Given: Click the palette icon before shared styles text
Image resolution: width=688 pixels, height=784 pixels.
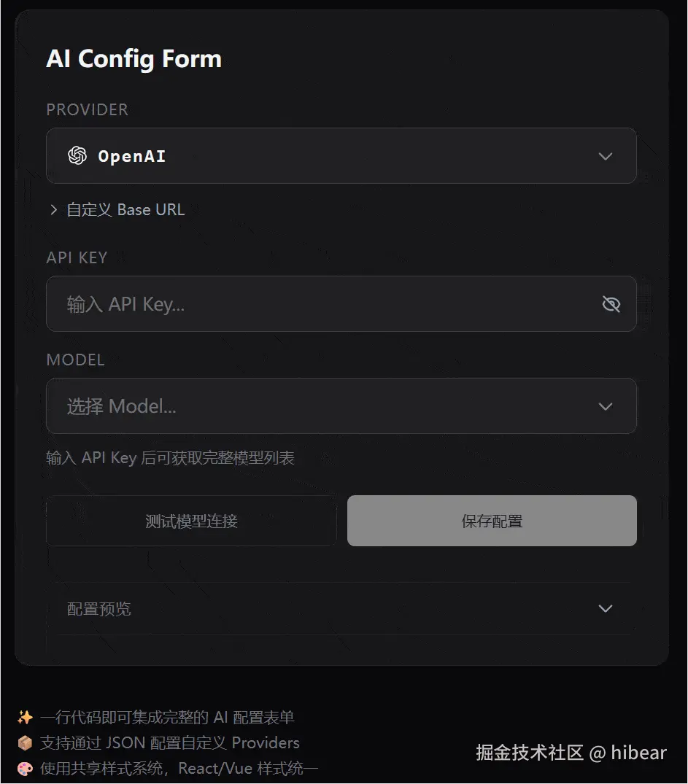Looking at the screenshot, I should pos(26,768).
